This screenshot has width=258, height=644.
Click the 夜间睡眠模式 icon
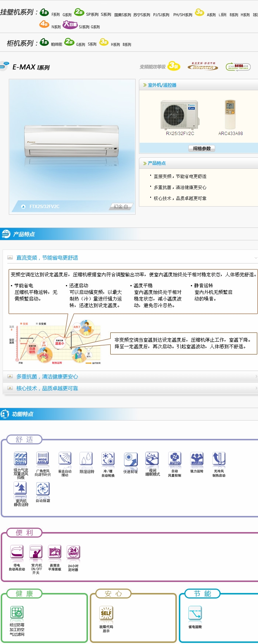click(x=152, y=459)
